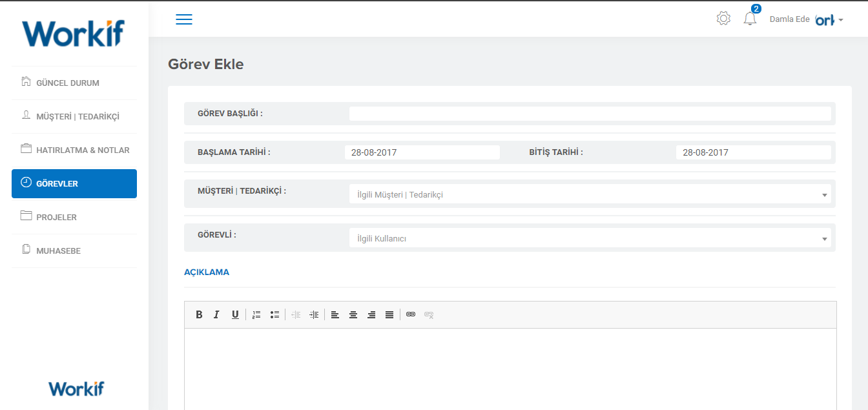
Task: Open Projeler in sidebar
Action: pos(74,217)
